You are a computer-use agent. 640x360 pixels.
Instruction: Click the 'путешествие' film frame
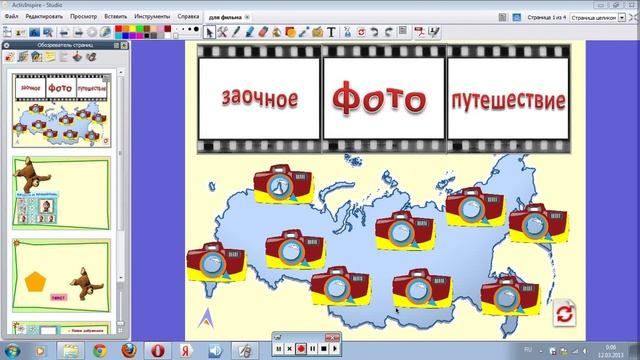click(x=508, y=98)
